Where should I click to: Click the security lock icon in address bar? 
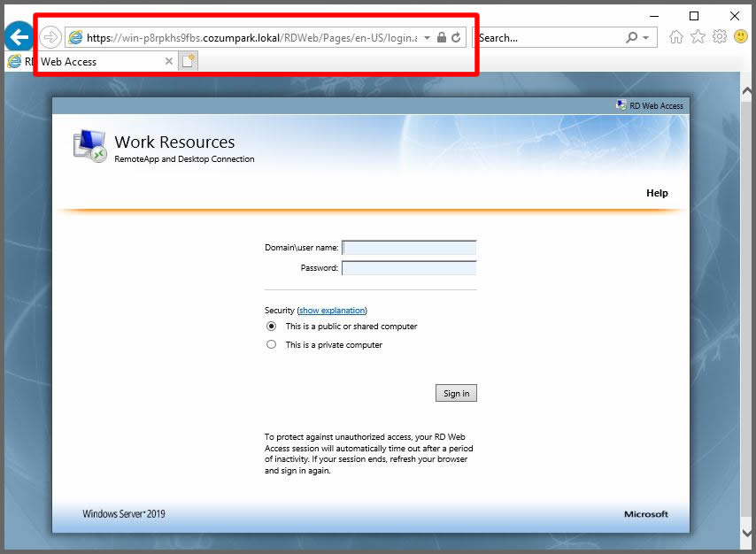click(x=441, y=37)
